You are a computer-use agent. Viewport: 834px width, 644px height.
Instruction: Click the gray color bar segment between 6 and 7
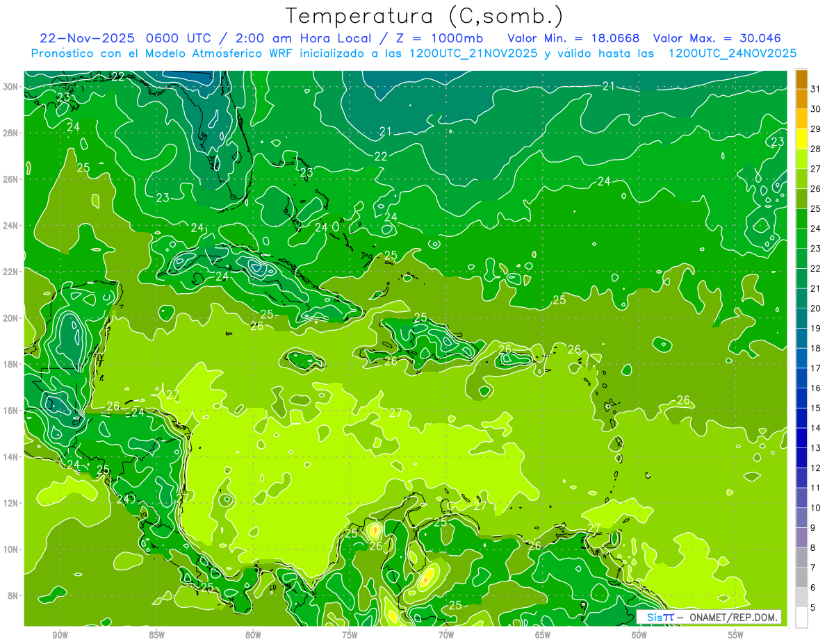click(802, 577)
